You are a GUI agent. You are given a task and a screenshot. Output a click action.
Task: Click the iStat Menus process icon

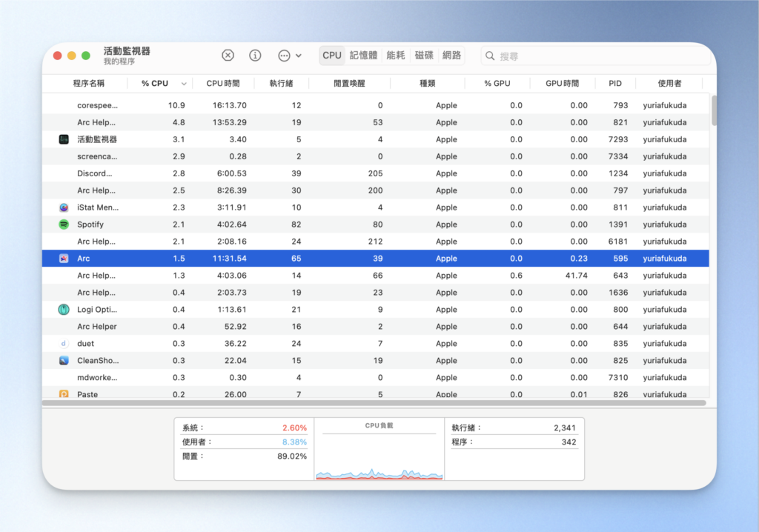(x=64, y=207)
